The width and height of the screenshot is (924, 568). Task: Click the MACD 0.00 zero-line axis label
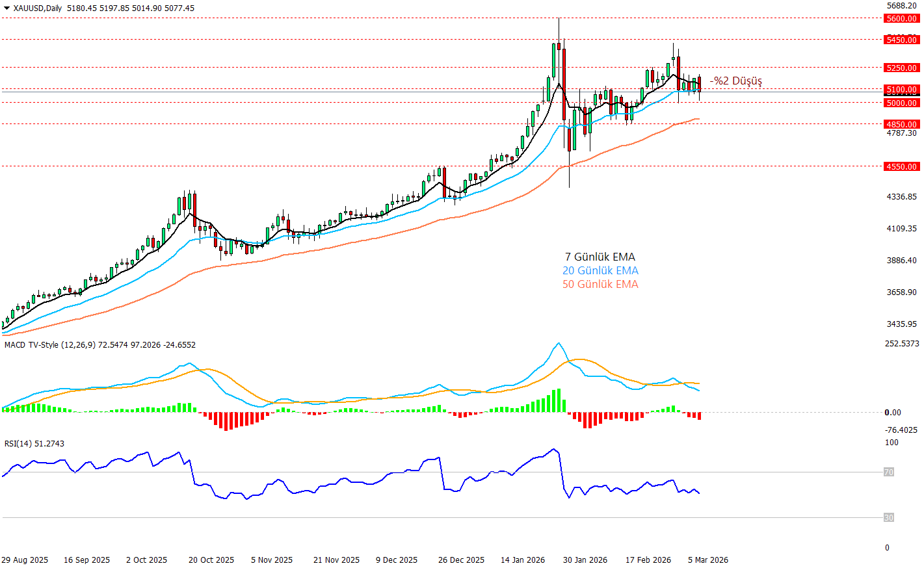pos(893,413)
